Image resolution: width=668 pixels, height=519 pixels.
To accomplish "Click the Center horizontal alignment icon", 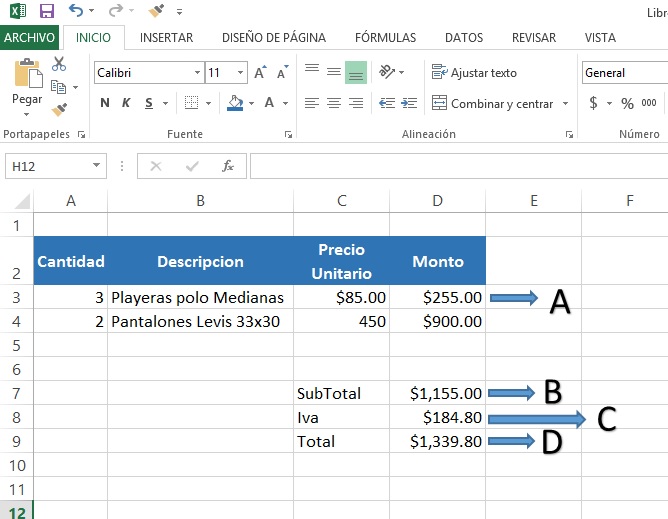I will (x=333, y=103).
